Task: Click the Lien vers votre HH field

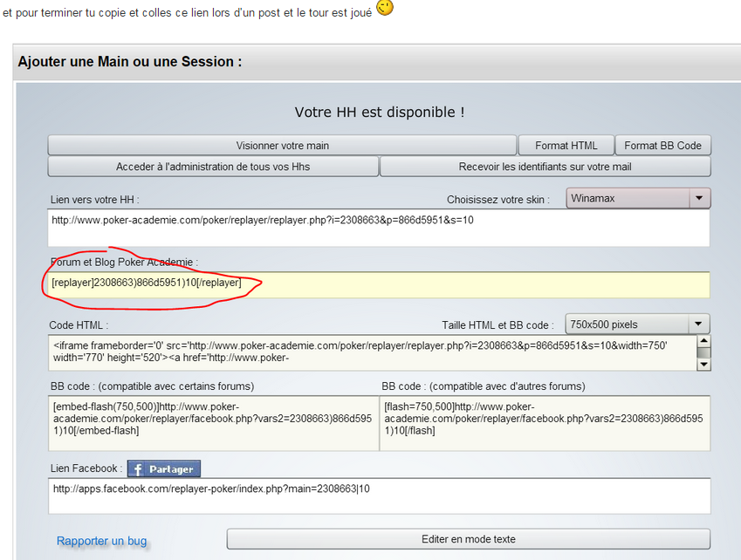Action: coord(379,228)
